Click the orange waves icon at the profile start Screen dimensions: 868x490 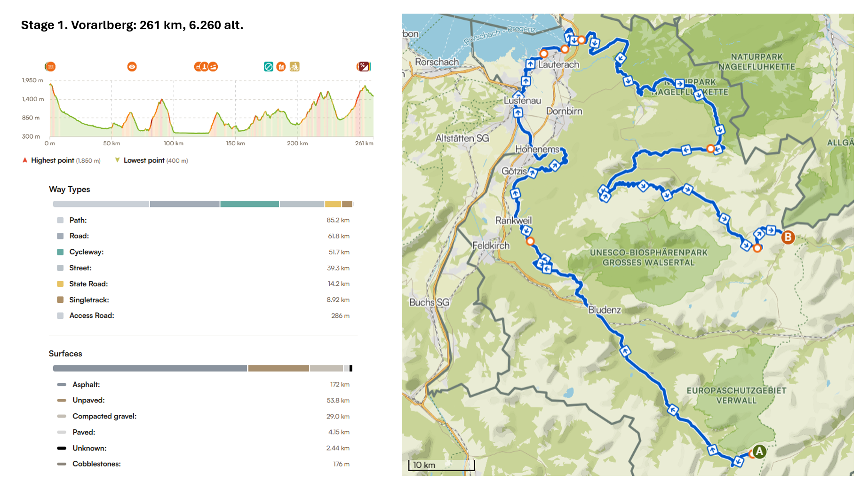coord(50,67)
